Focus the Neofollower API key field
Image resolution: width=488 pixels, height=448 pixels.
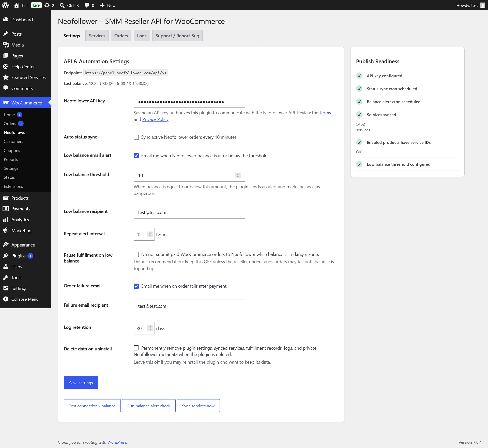[x=190, y=101]
